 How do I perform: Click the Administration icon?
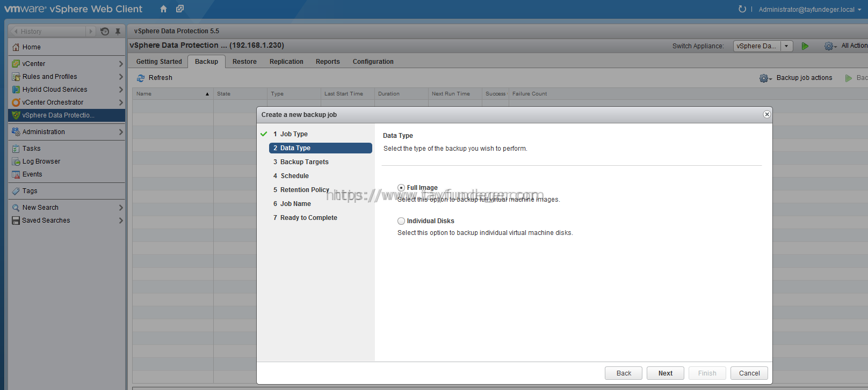(16, 132)
